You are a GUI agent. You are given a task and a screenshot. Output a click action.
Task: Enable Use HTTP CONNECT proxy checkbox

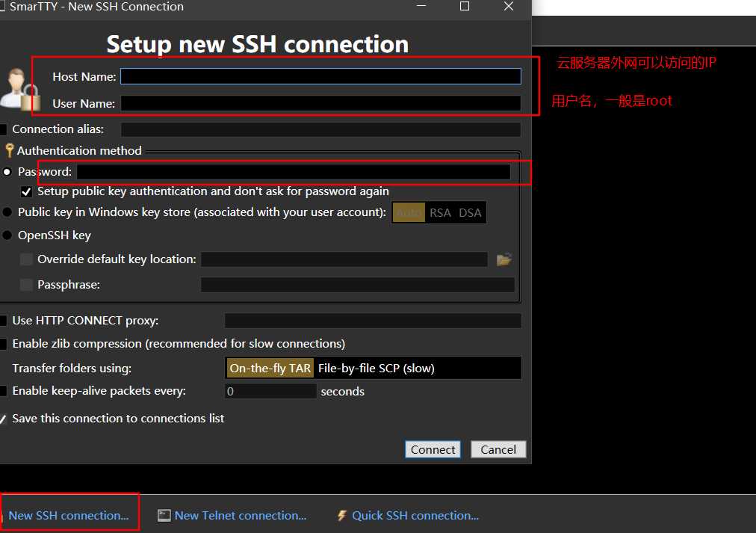point(3,321)
